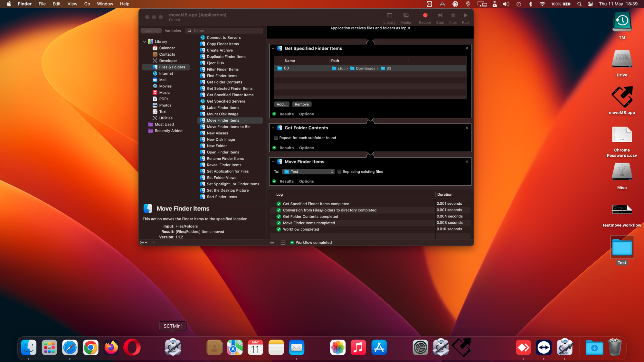The width and height of the screenshot is (644, 362).
Task: Open the Edit menu
Action: click(x=57, y=4)
